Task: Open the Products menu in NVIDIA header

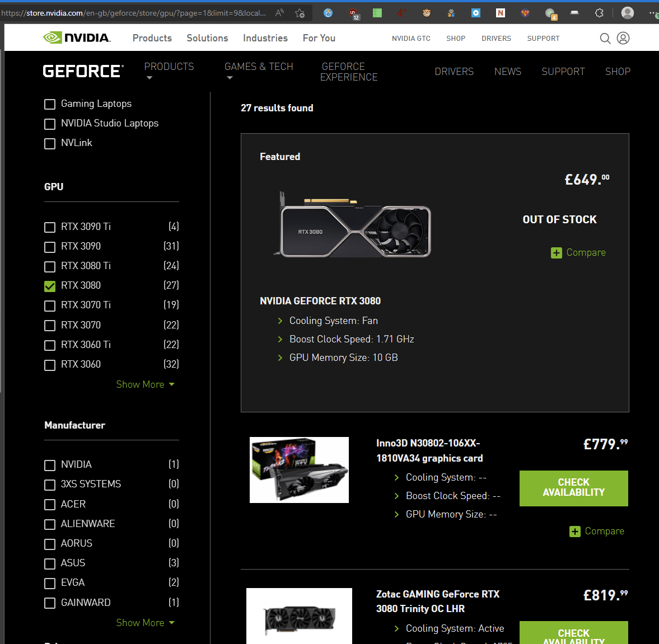Action: pyautogui.click(x=152, y=38)
